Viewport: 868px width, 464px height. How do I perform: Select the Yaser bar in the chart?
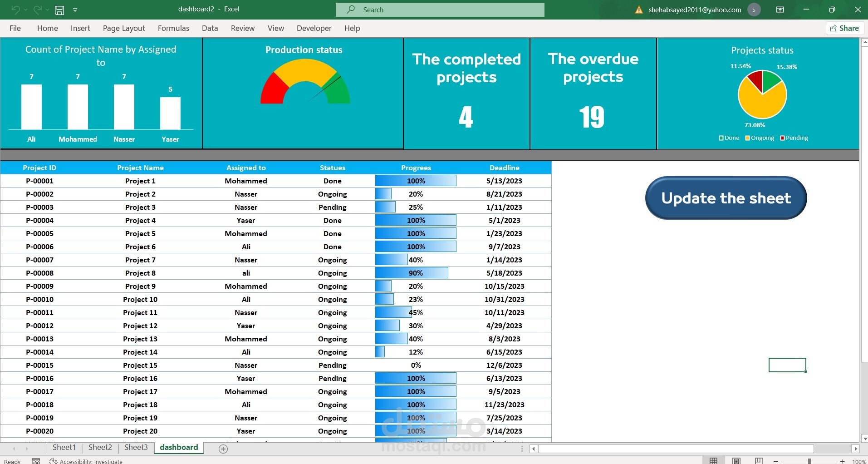click(x=170, y=113)
